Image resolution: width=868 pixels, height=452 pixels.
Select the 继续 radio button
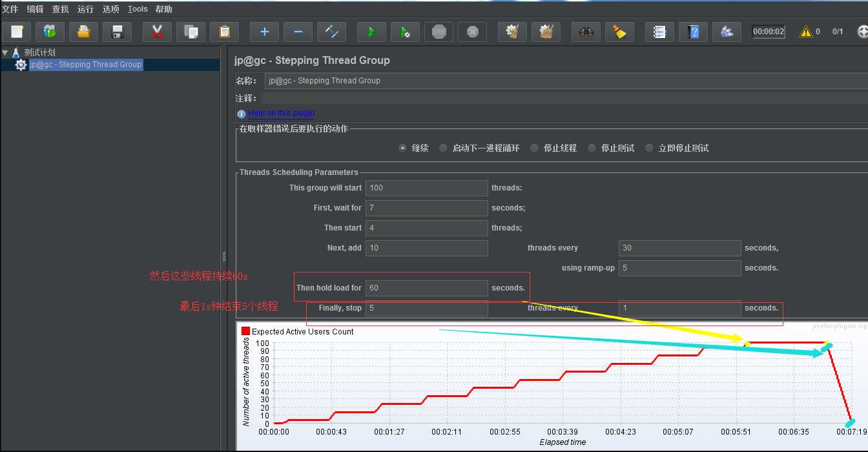pyautogui.click(x=403, y=148)
